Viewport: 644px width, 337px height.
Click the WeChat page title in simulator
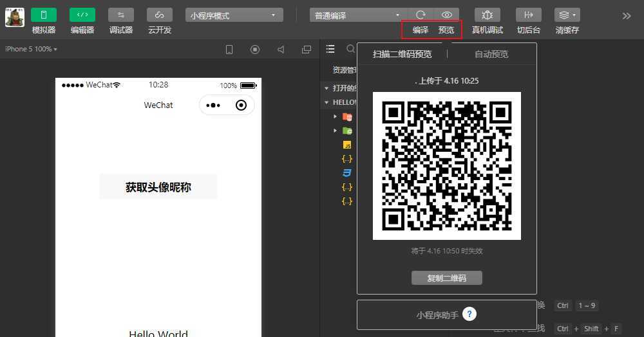pyautogui.click(x=158, y=105)
